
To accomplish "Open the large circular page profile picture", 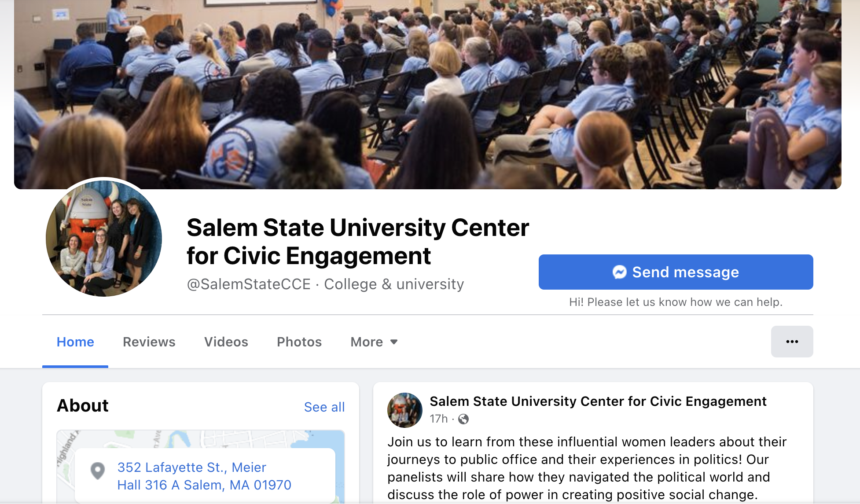I will coord(104,238).
